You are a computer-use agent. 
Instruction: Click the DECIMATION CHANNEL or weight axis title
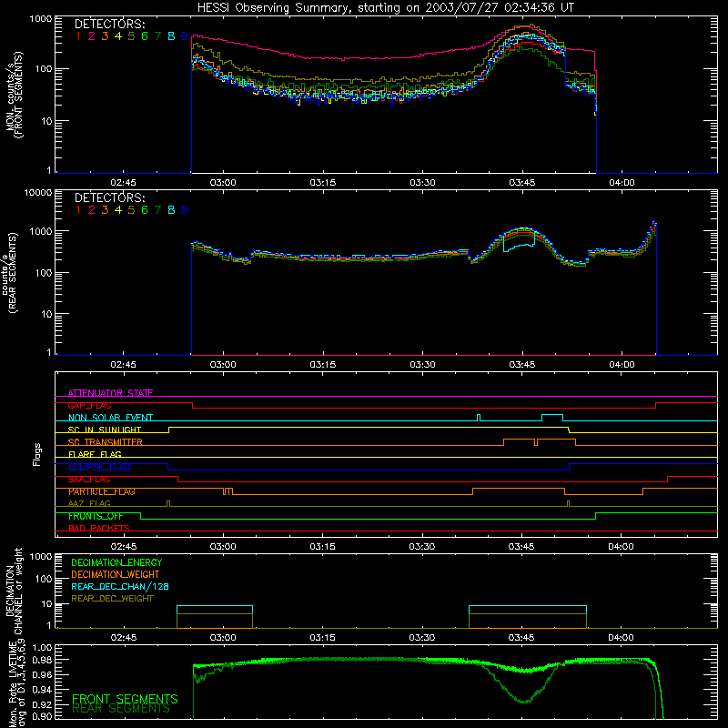(15, 591)
